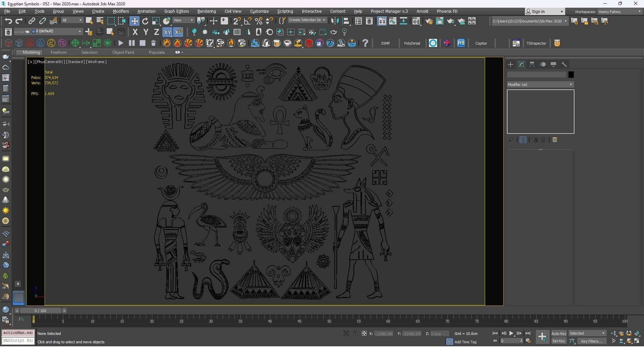Image resolution: width=644 pixels, height=349 pixels.
Task: Open the Workspaces Hosny Fahmy dropdown
Action: pos(620,12)
